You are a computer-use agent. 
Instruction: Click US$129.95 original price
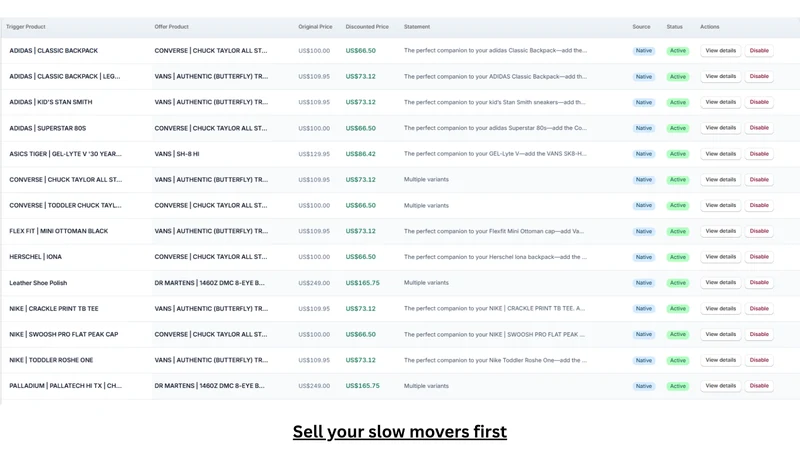tap(314, 154)
